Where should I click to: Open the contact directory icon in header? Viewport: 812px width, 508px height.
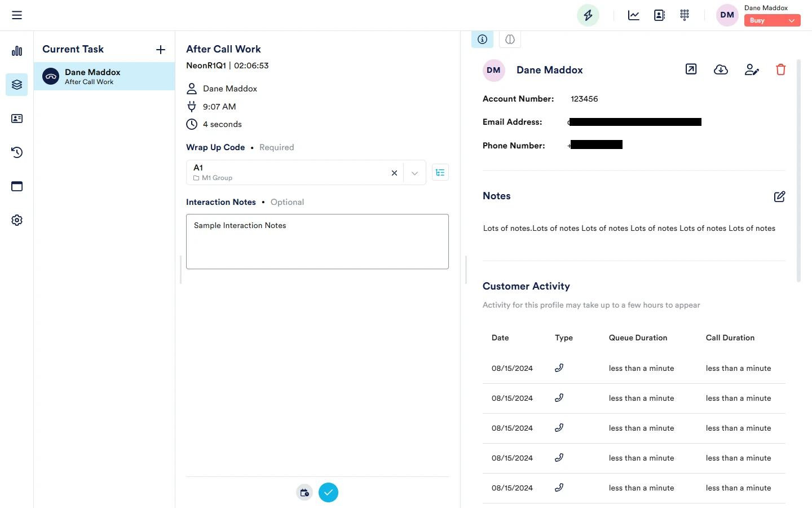click(659, 15)
